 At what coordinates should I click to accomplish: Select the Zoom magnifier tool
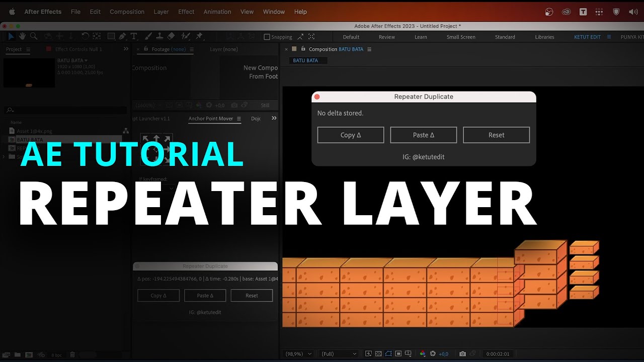[x=34, y=36]
